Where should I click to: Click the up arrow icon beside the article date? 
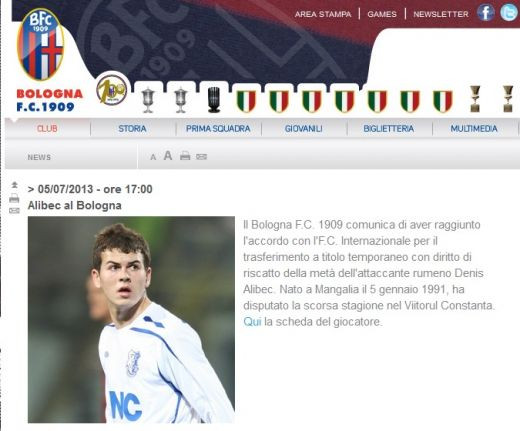pyautogui.click(x=14, y=184)
